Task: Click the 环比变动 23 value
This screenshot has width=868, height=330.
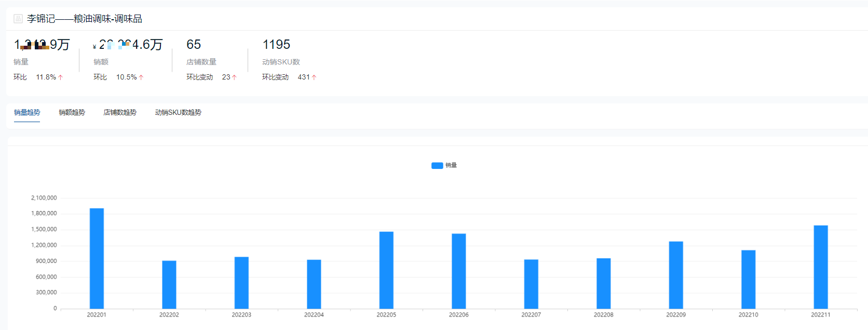Action: (226, 77)
